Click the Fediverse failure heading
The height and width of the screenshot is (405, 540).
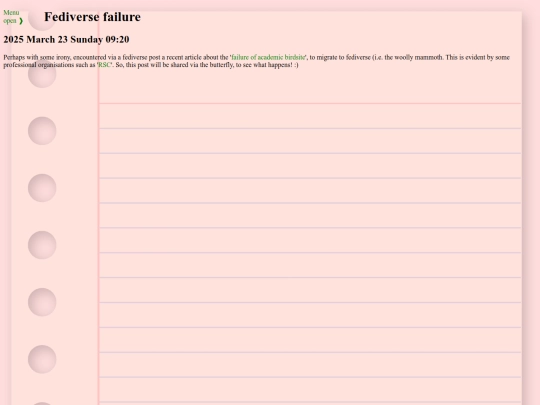pyautogui.click(x=92, y=17)
